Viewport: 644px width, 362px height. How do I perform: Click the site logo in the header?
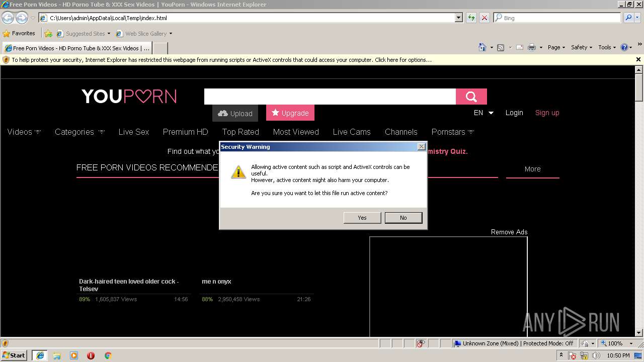pyautogui.click(x=129, y=96)
